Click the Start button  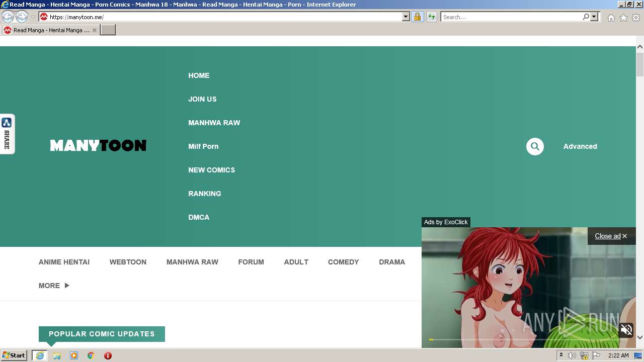pos(14,355)
